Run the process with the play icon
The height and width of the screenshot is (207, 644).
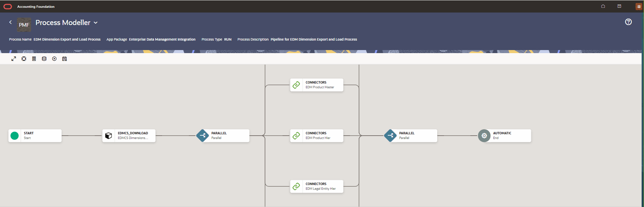tap(54, 59)
